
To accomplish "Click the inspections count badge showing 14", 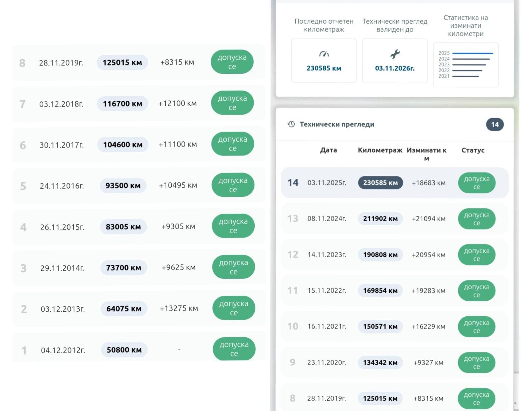I will pos(494,125).
